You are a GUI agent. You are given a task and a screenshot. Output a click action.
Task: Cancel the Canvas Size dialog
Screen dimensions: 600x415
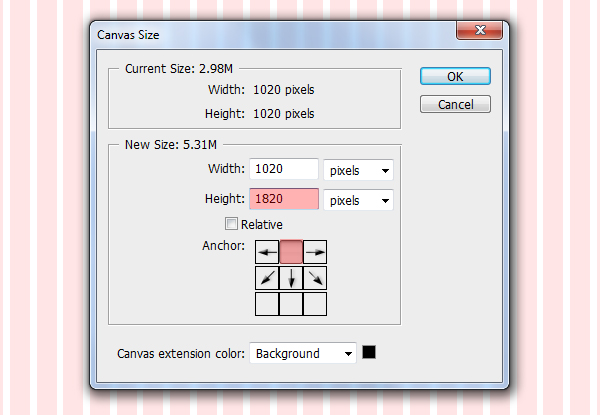pos(455,104)
